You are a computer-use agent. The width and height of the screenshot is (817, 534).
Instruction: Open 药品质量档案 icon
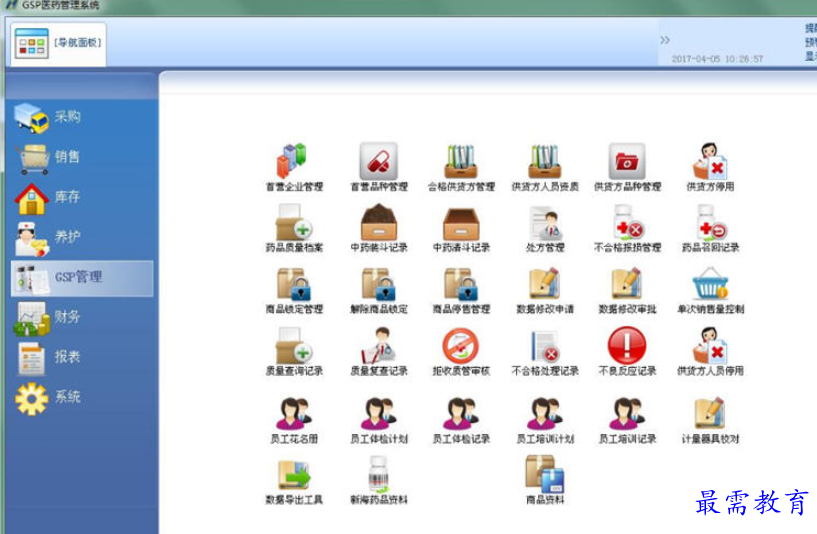294,222
